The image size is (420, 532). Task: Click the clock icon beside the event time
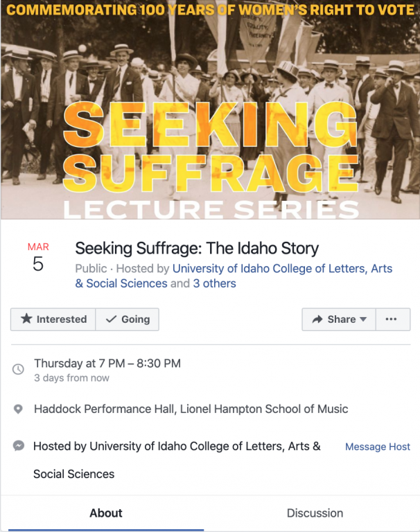[19, 369]
